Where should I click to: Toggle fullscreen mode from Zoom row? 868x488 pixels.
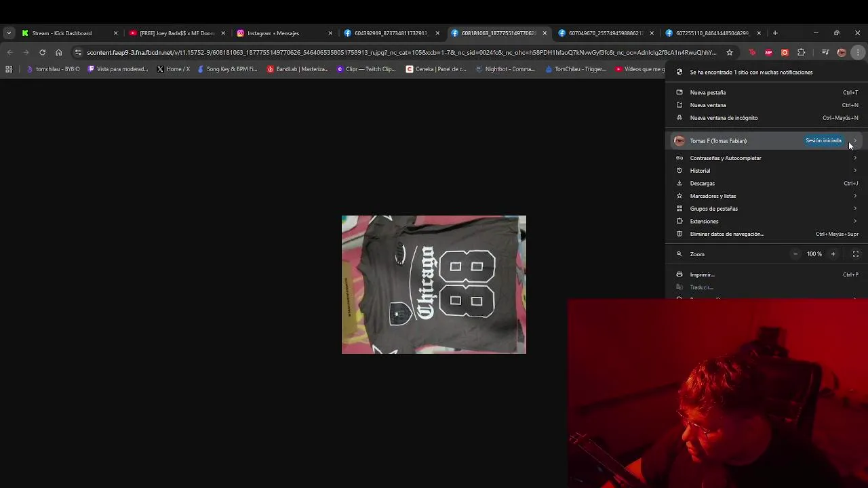856,254
